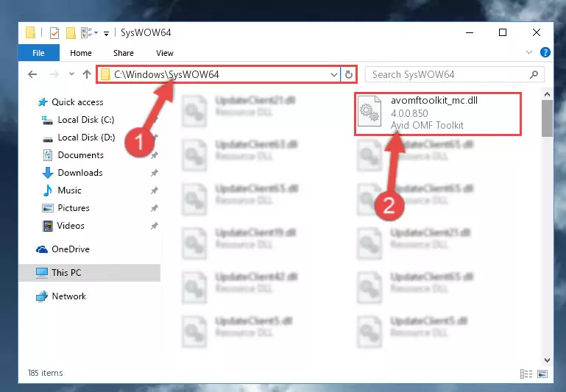
Task: Open the recent locations dropdown arrow
Action: coord(71,74)
